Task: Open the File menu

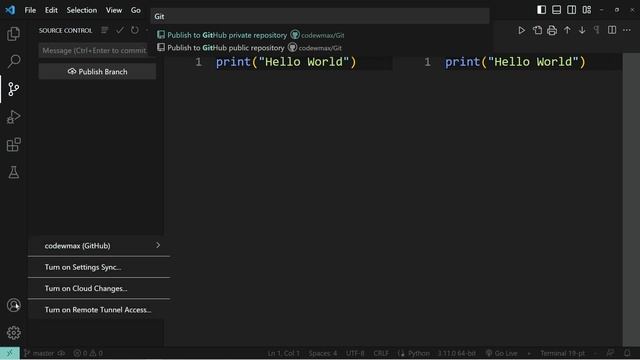Action: (x=30, y=10)
